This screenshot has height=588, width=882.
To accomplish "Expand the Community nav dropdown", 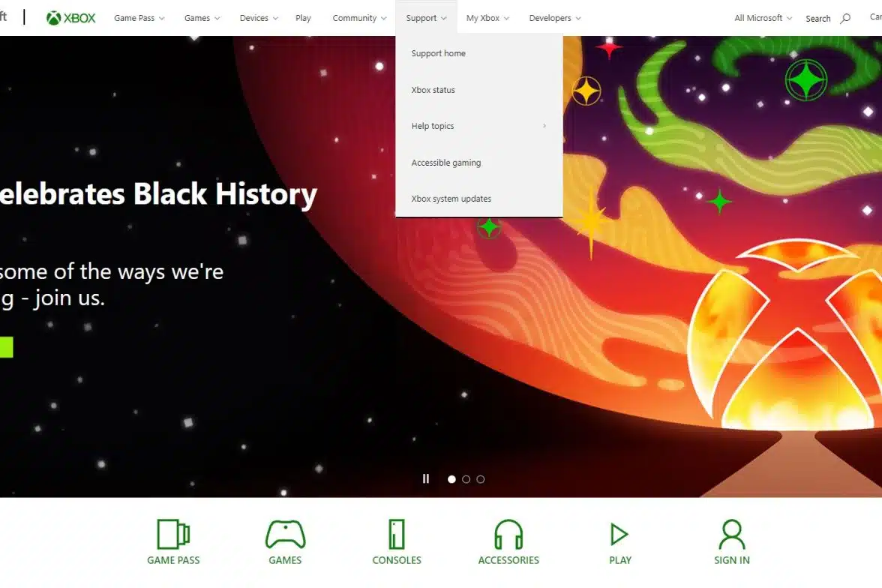I will click(359, 18).
